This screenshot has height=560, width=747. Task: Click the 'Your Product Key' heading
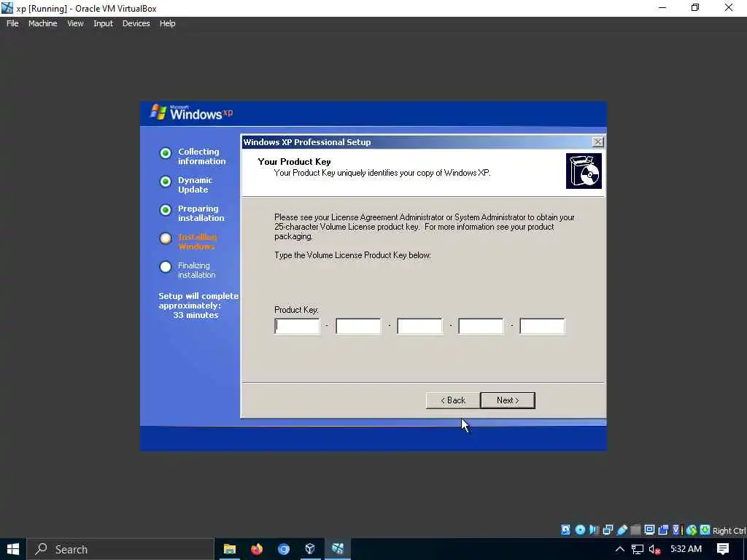pyautogui.click(x=294, y=161)
